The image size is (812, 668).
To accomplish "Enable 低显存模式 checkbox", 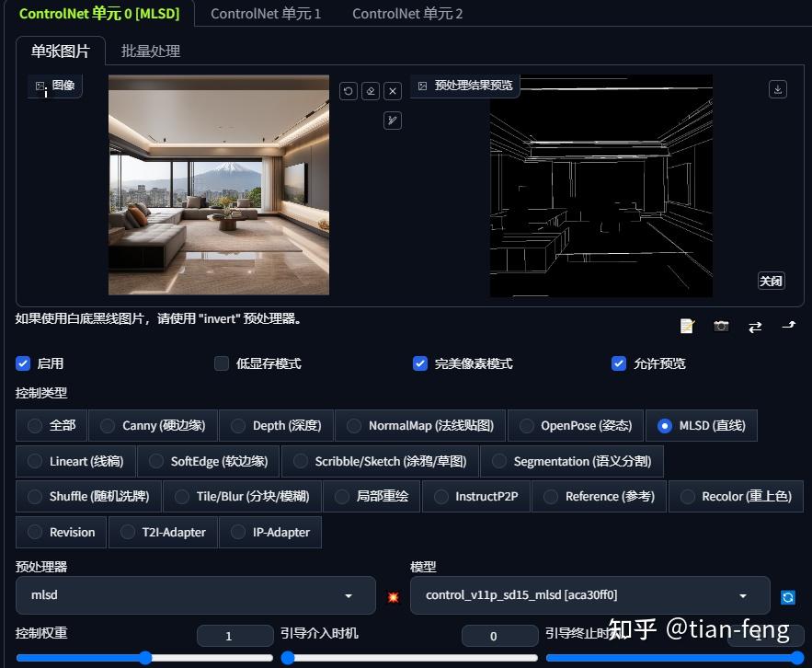I will (222, 363).
